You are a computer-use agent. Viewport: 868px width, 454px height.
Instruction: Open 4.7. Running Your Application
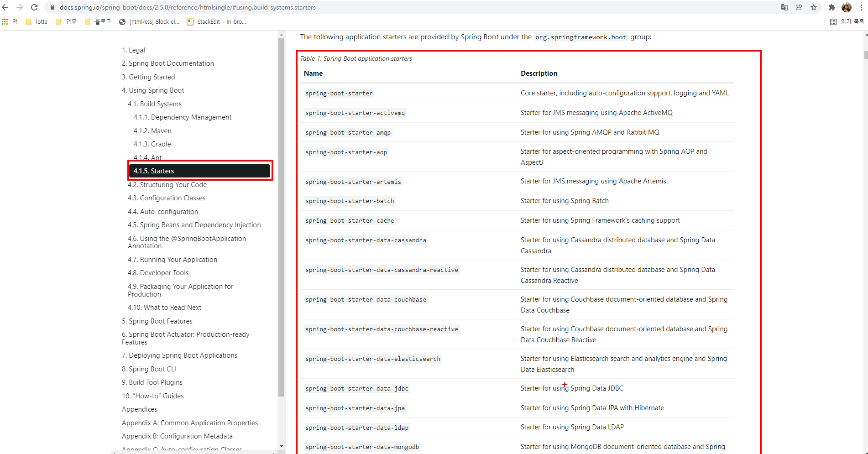click(x=173, y=260)
